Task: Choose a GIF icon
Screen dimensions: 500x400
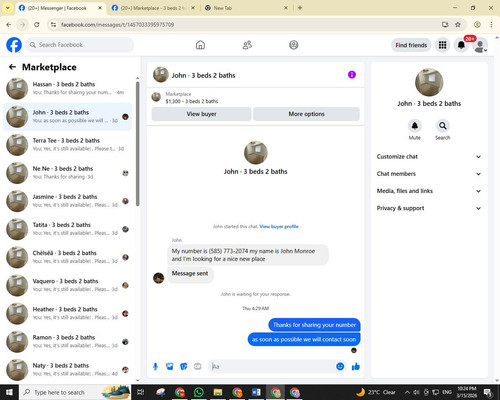Action: tap(198, 367)
